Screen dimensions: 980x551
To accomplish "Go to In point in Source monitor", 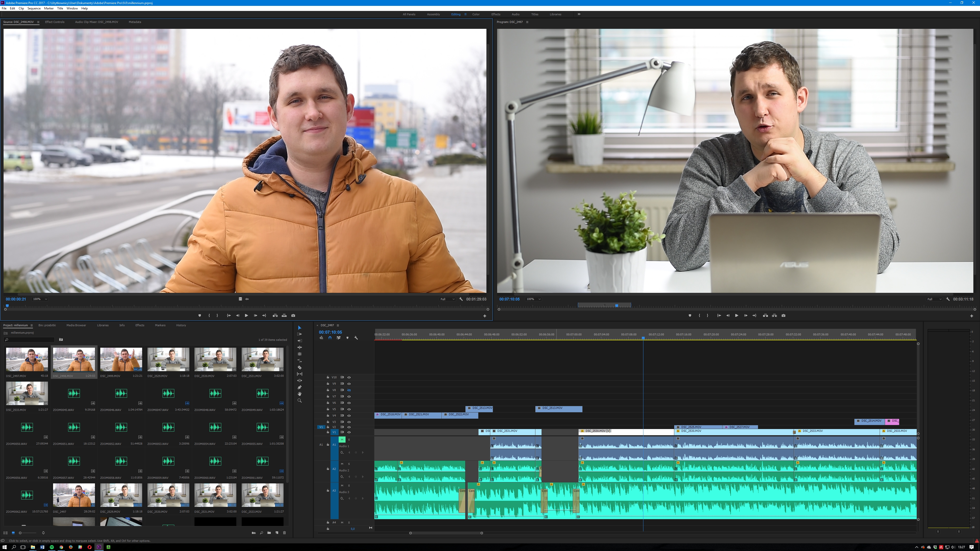I will [229, 315].
